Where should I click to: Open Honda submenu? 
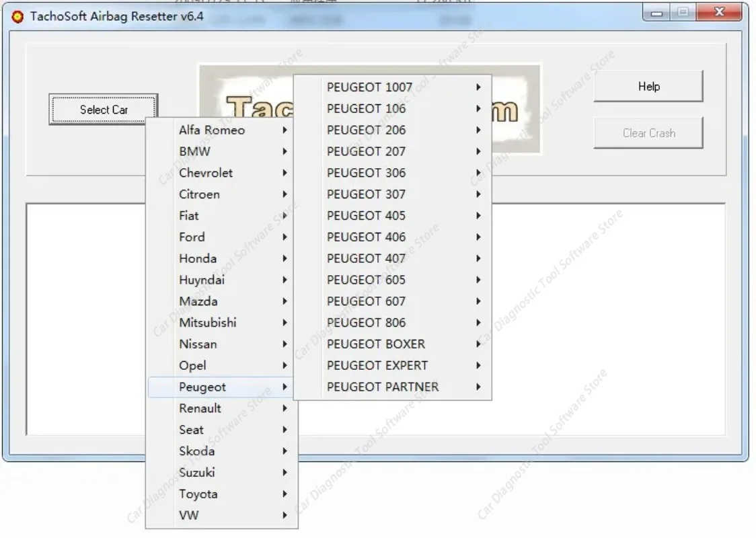click(221, 258)
